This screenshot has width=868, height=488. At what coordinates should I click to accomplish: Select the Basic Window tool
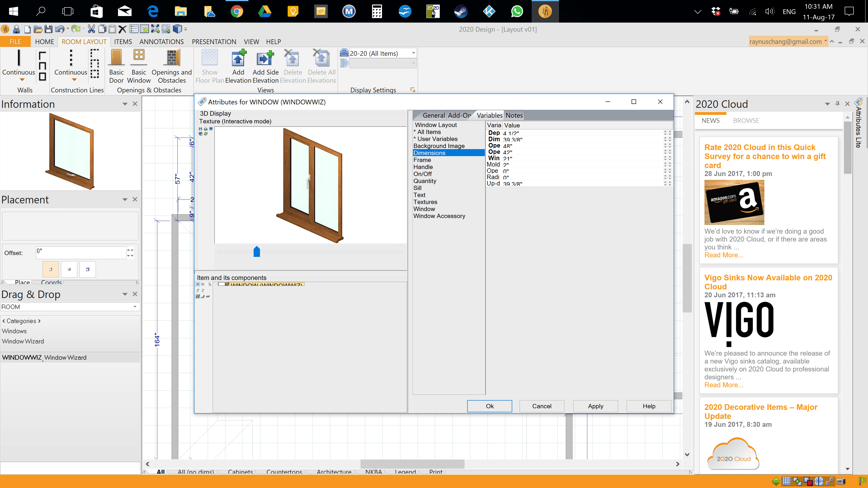click(139, 66)
